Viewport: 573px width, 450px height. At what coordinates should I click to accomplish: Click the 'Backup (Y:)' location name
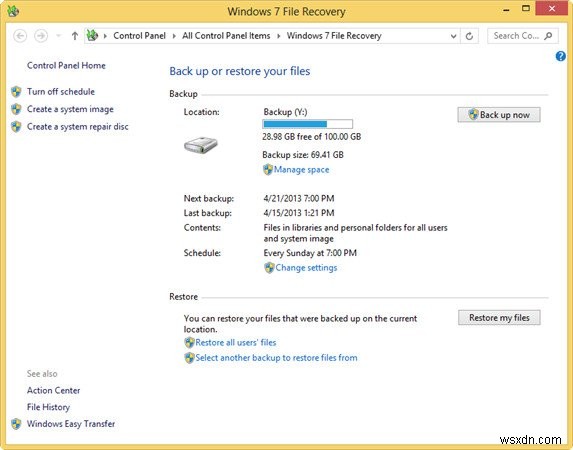[285, 112]
